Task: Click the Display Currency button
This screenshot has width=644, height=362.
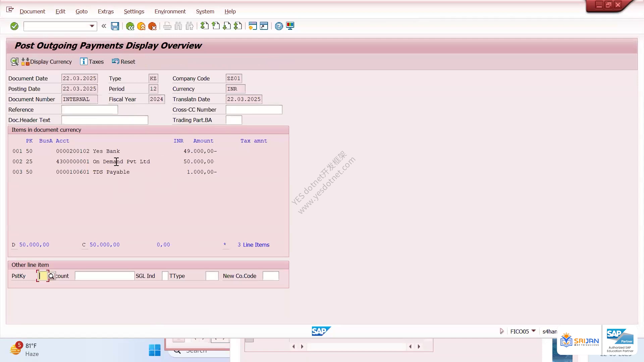Action: (x=47, y=62)
